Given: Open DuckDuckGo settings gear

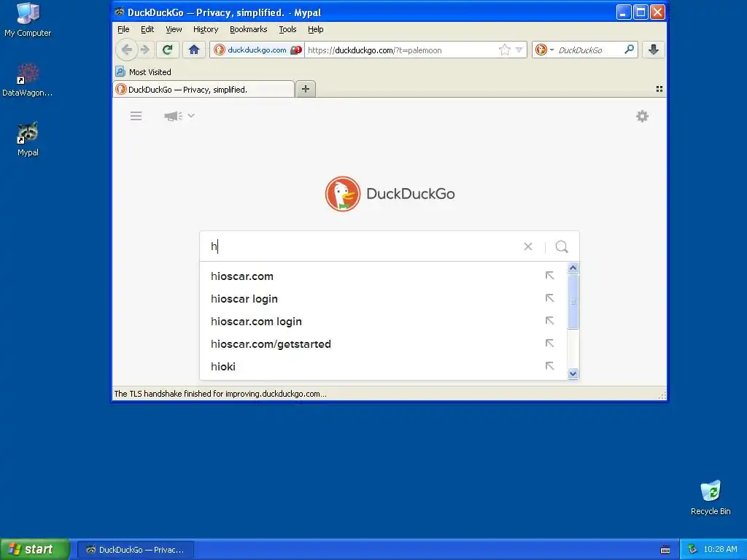Looking at the screenshot, I should [642, 116].
